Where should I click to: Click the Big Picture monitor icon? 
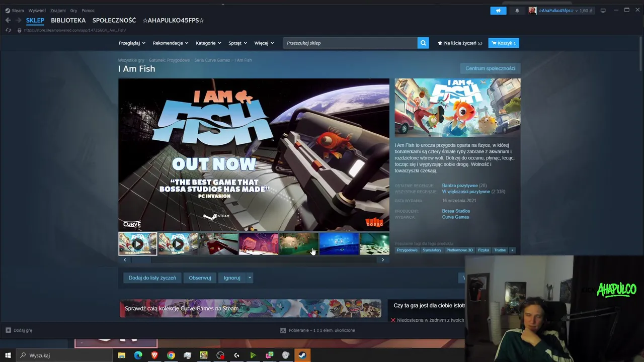pyautogui.click(x=603, y=11)
